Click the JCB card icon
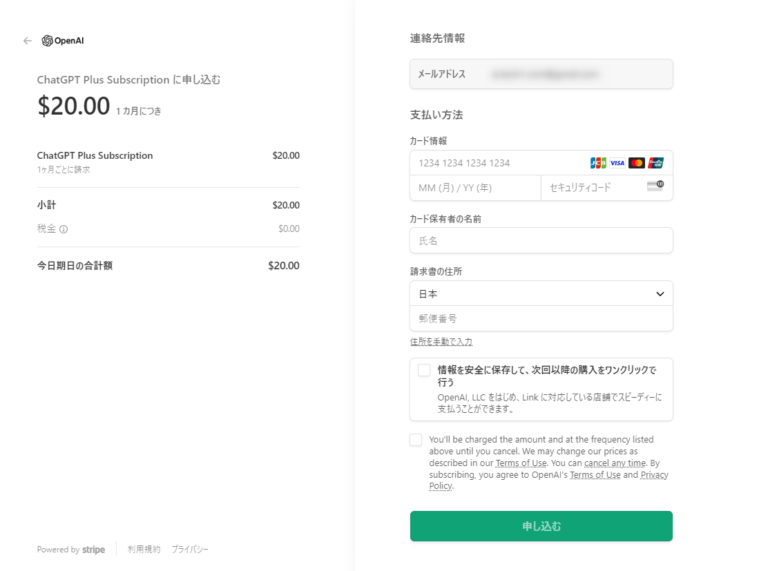Viewport: 768px width, 571px height. click(x=598, y=163)
